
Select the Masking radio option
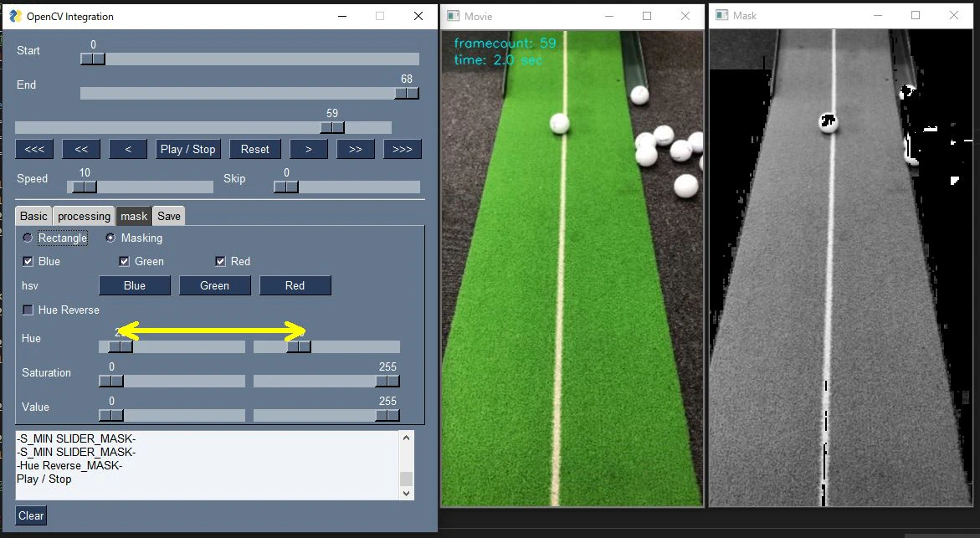[110, 238]
